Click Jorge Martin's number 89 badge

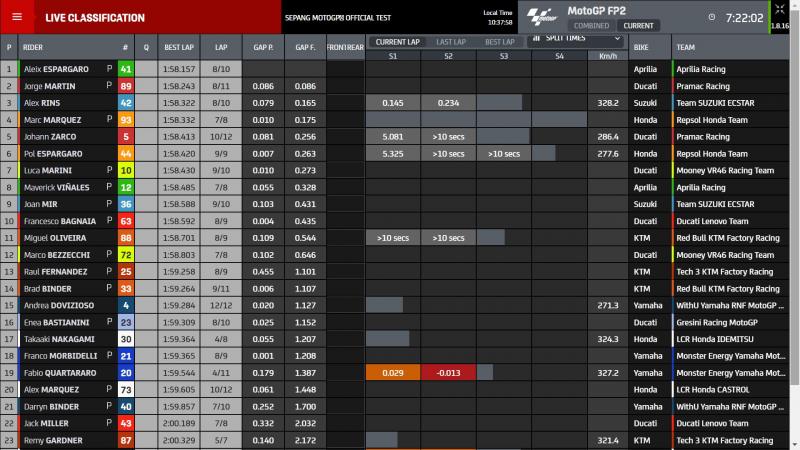pyautogui.click(x=125, y=87)
